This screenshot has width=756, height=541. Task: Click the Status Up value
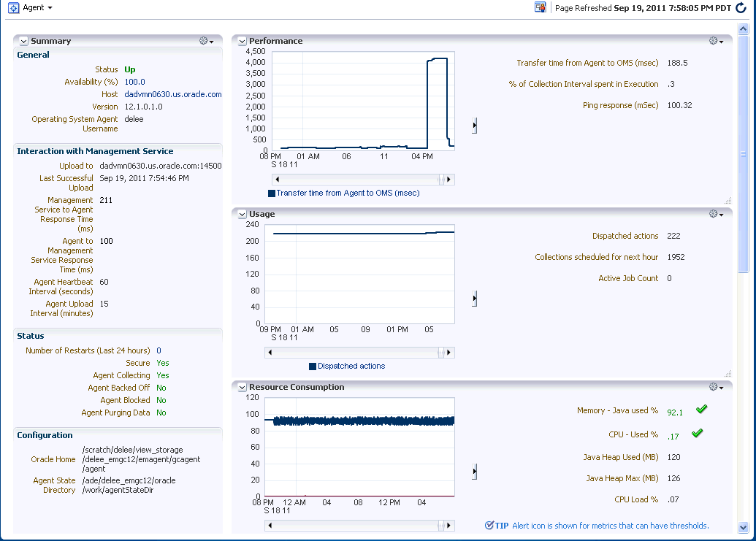[130, 69]
